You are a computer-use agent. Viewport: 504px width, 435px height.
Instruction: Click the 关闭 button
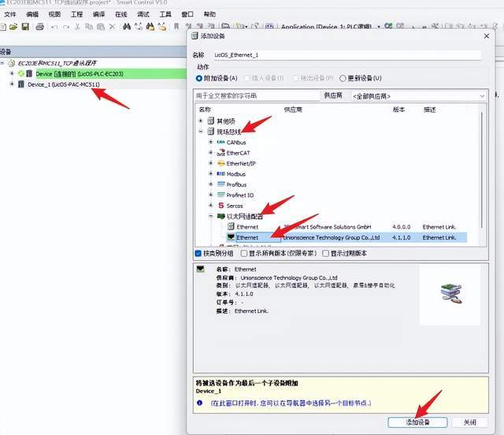click(x=469, y=422)
